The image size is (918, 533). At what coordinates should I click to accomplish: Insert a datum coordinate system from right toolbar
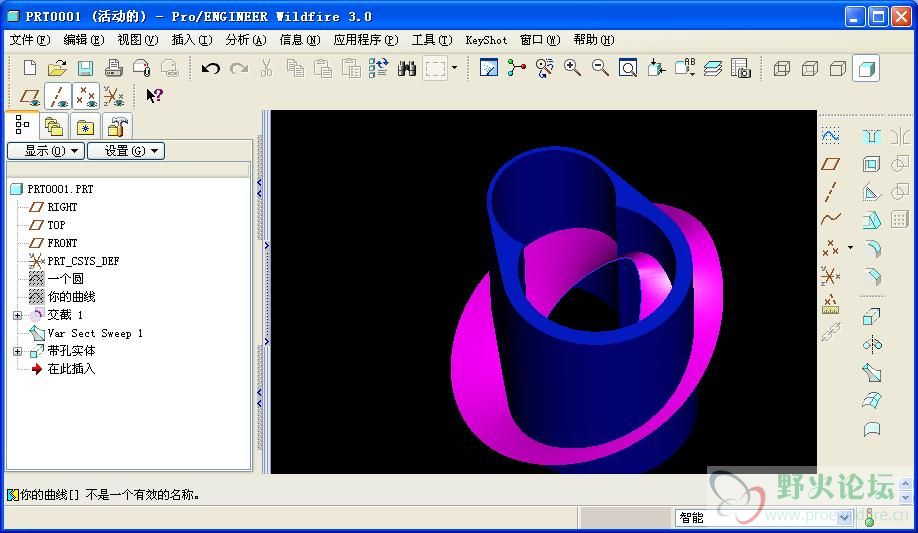coord(830,275)
